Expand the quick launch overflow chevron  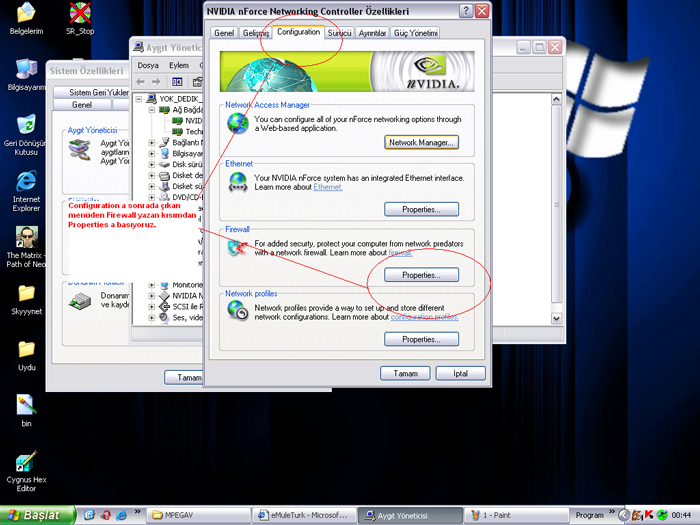click(x=137, y=512)
